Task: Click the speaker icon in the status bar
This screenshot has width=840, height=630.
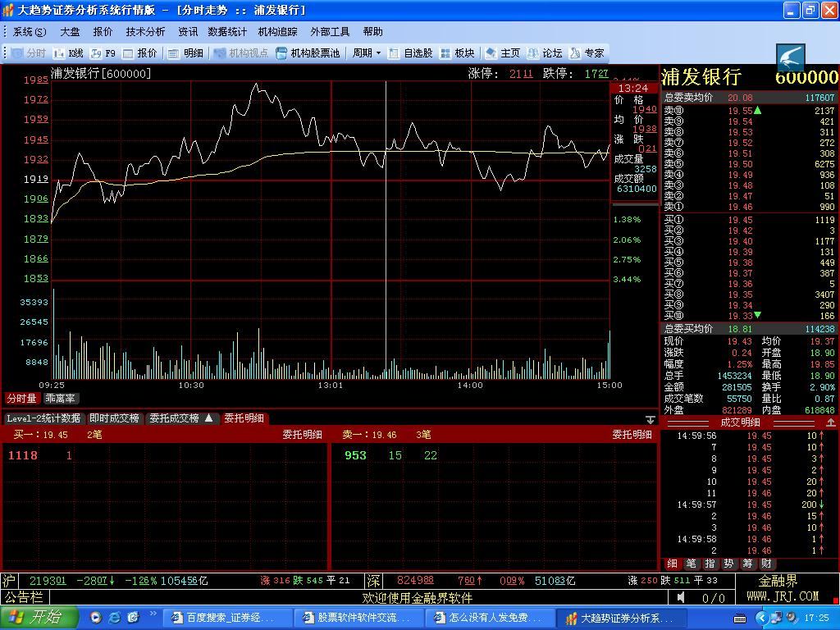Action: point(680,597)
